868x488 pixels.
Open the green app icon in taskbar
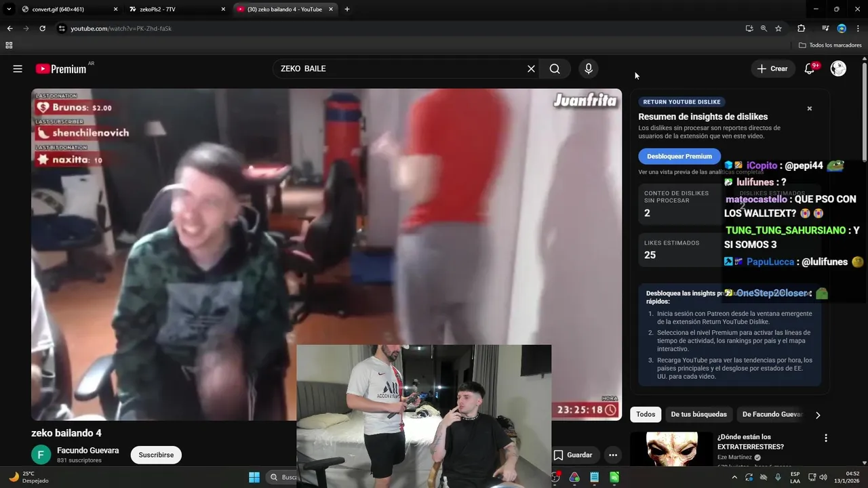click(x=614, y=477)
